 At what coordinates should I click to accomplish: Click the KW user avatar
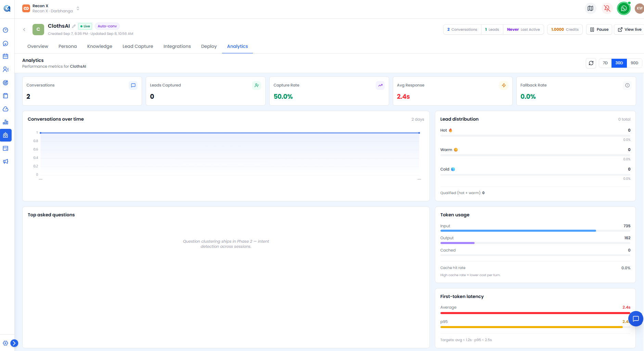(x=639, y=8)
